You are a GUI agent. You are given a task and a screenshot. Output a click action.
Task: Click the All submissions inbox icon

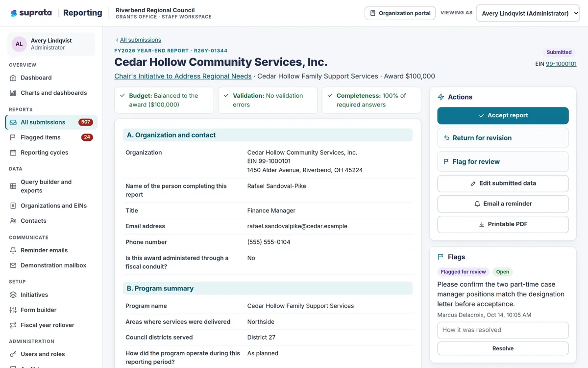[13, 123]
